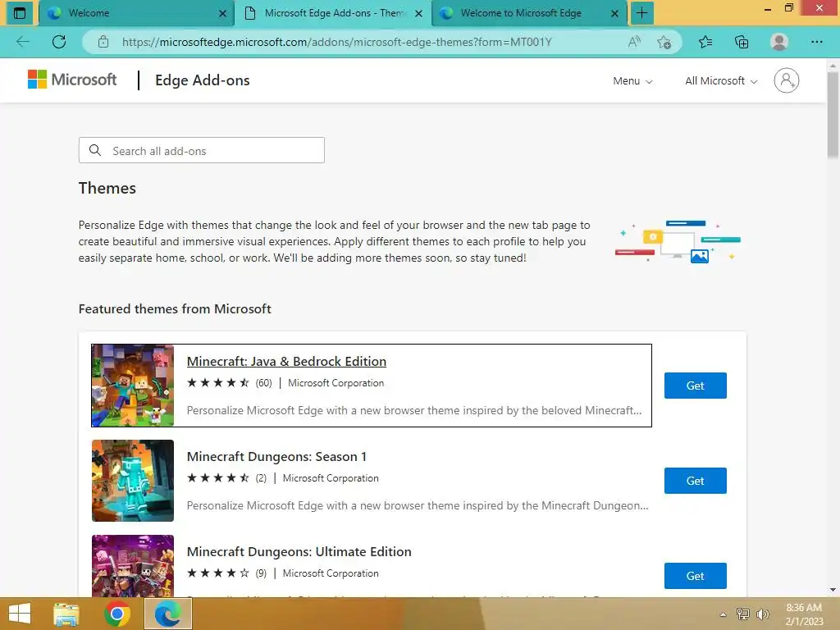Screen dimensions: 840x630
Task: Get the Minecraft Dungeons Season 1 theme
Action: click(x=696, y=481)
